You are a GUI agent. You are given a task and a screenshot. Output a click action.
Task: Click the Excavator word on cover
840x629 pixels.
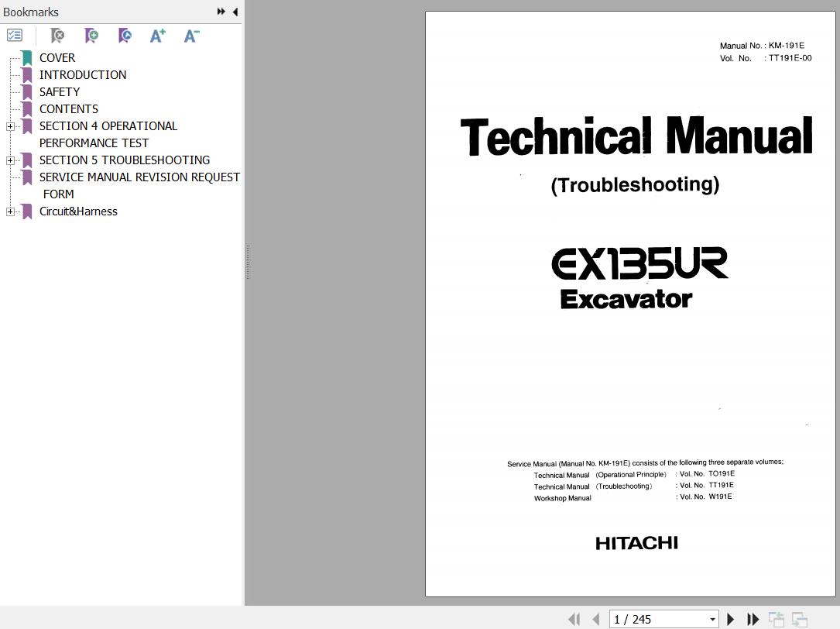[x=626, y=299]
